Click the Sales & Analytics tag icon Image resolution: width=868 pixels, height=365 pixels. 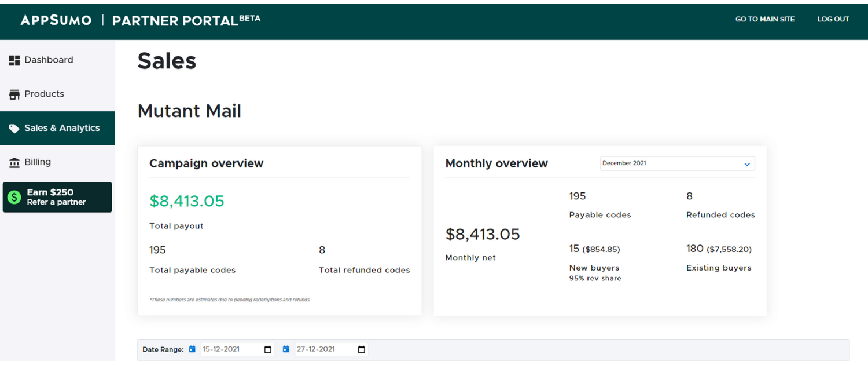tap(14, 129)
